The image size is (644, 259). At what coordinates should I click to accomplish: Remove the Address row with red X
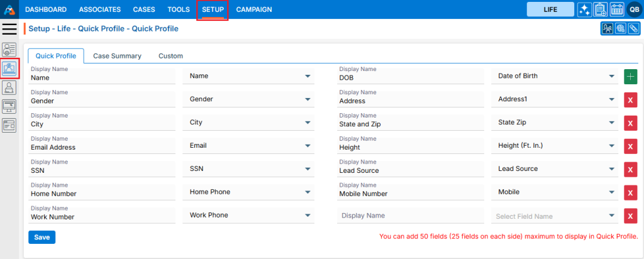(x=630, y=100)
